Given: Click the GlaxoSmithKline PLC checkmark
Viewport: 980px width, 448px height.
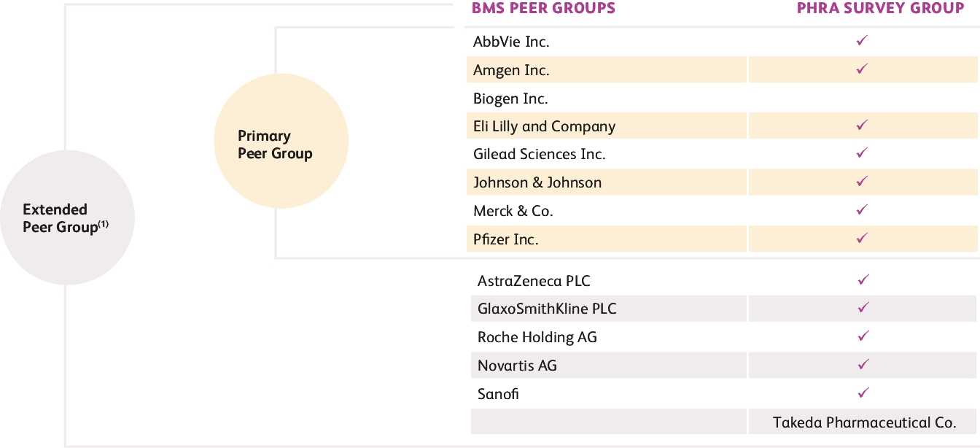Looking at the screenshot, I should click(x=863, y=308).
